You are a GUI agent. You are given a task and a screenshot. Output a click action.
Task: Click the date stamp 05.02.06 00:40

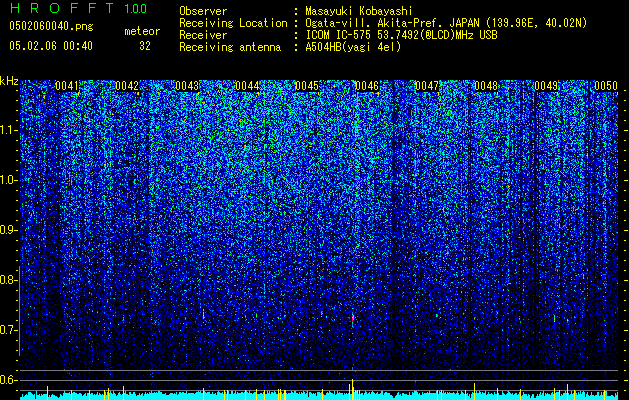51,46
